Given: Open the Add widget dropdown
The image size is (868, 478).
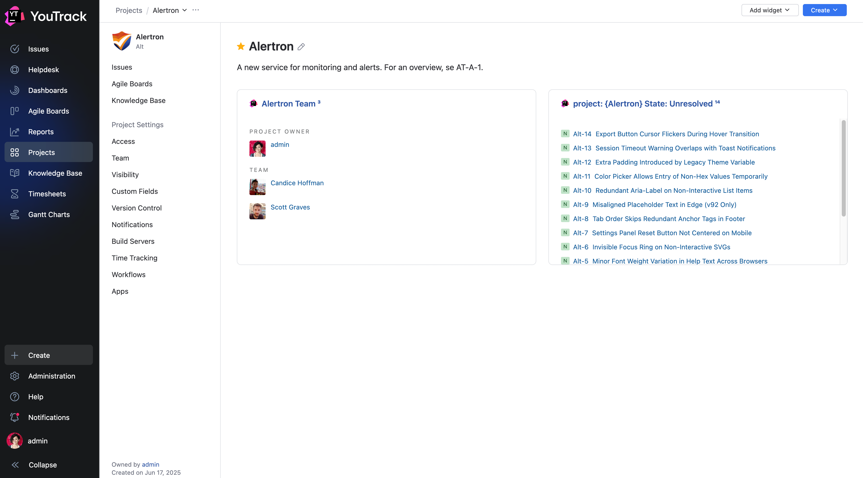Looking at the screenshot, I should pyautogui.click(x=770, y=10).
